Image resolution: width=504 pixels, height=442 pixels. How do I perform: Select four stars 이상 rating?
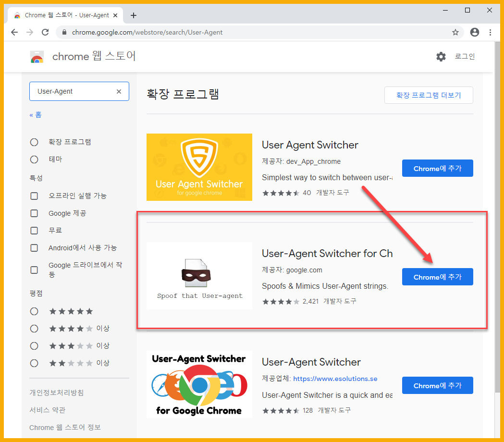coord(34,329)
